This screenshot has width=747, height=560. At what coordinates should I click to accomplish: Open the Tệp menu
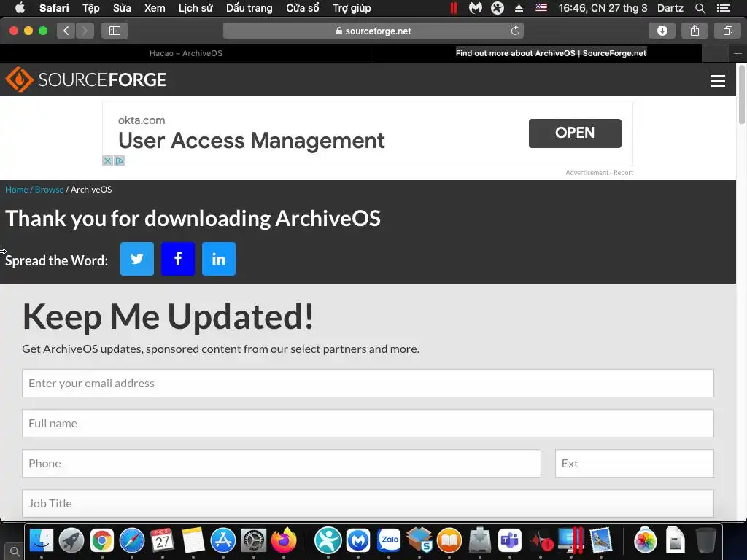coord(90,7)
